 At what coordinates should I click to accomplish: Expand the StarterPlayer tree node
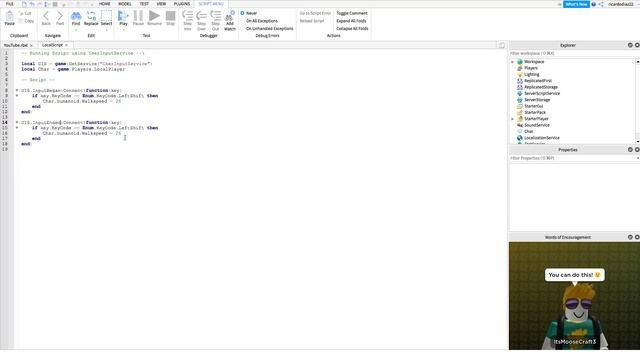pyautogui.click(x=513, y=119)
